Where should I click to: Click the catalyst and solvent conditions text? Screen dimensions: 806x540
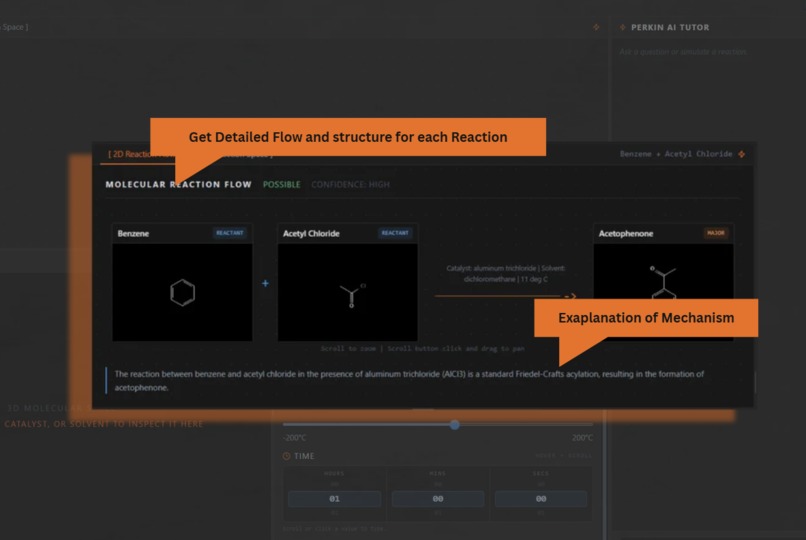coord(505,274)
